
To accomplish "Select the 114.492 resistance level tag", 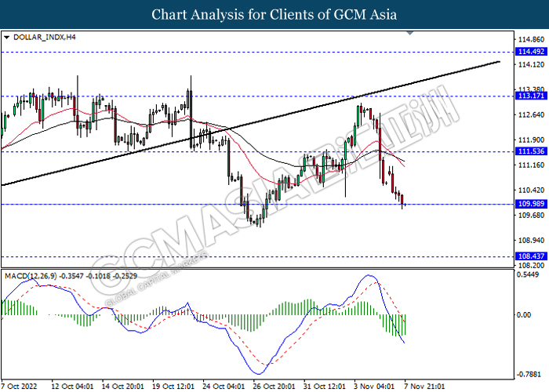I will pyautogui.click(x=531, y=52).
